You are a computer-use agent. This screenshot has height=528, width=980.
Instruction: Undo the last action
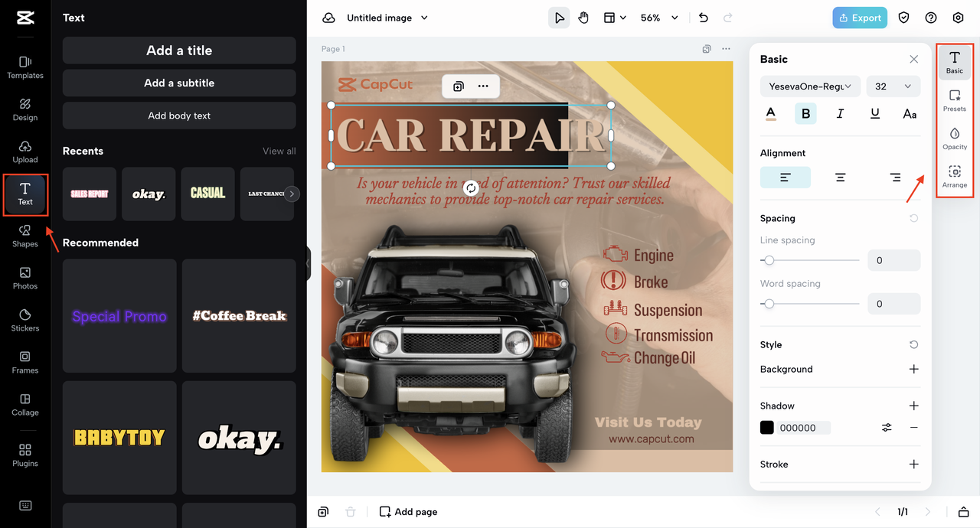pyautogui.click(x=704, y=18)
